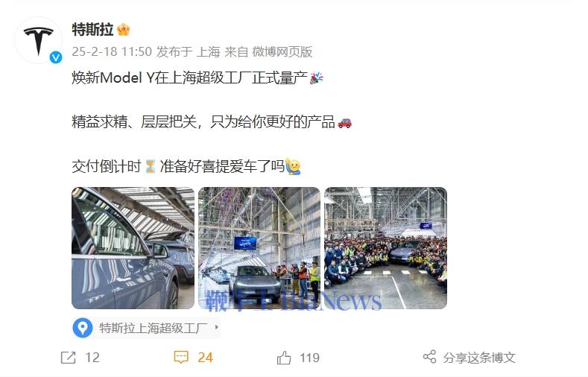The height and width of the screenshot is (377, 588).
Task: Click the share icon before 分享这条博文
Action: [x=429, y=357]
